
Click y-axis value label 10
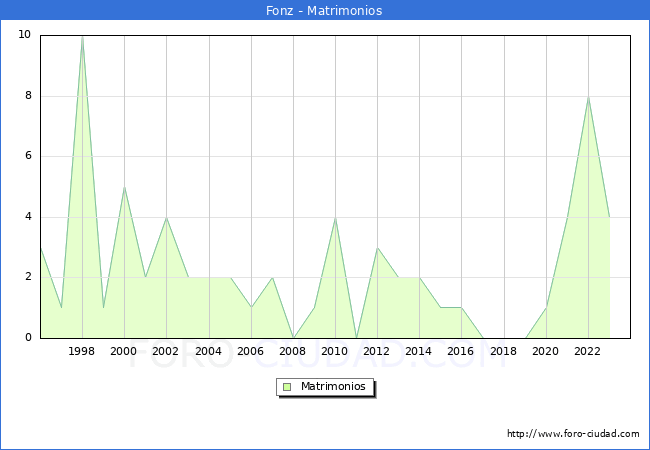25,34
